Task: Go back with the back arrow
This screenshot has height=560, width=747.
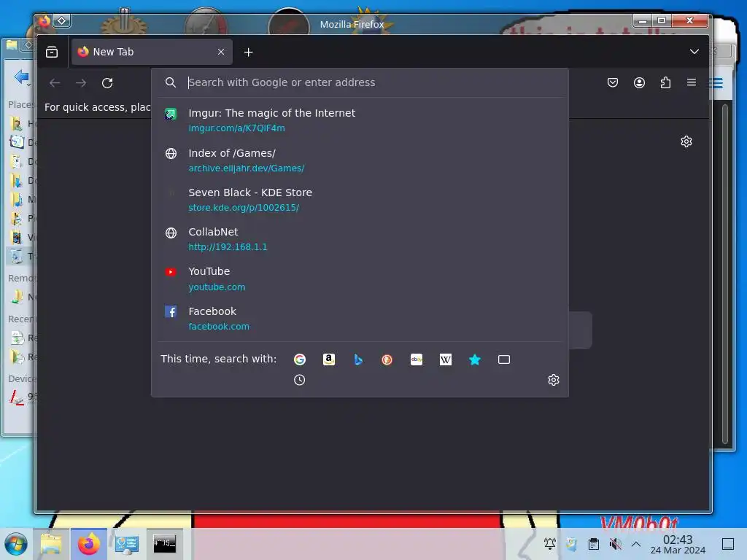Action: [55, 83]
